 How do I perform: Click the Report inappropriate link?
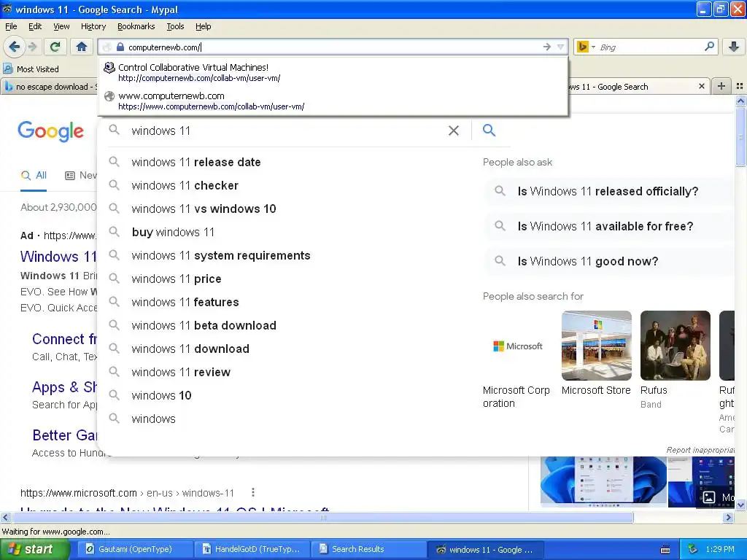(x=700, y=450)
